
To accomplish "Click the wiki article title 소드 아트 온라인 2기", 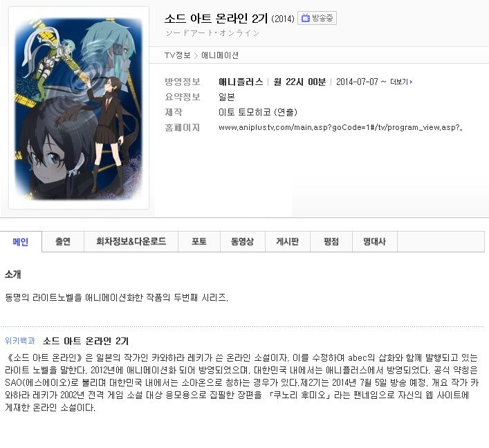I will pyautogui.click(x=86, y=341).
